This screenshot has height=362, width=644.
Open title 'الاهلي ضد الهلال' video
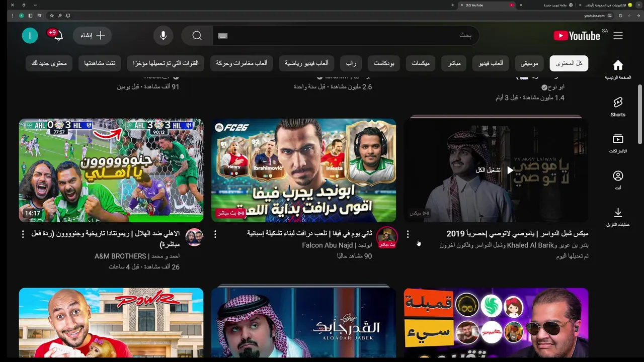[x=105, y=239]
